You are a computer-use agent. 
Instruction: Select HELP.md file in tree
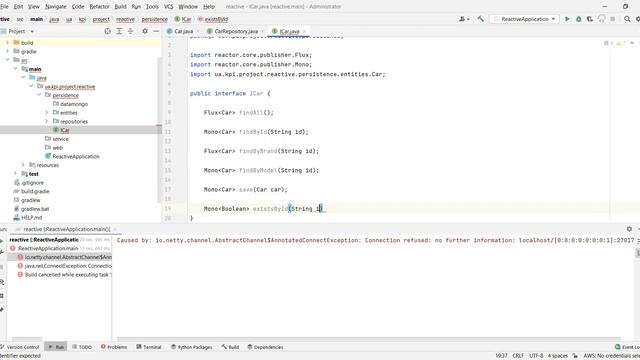click(31, 218)
